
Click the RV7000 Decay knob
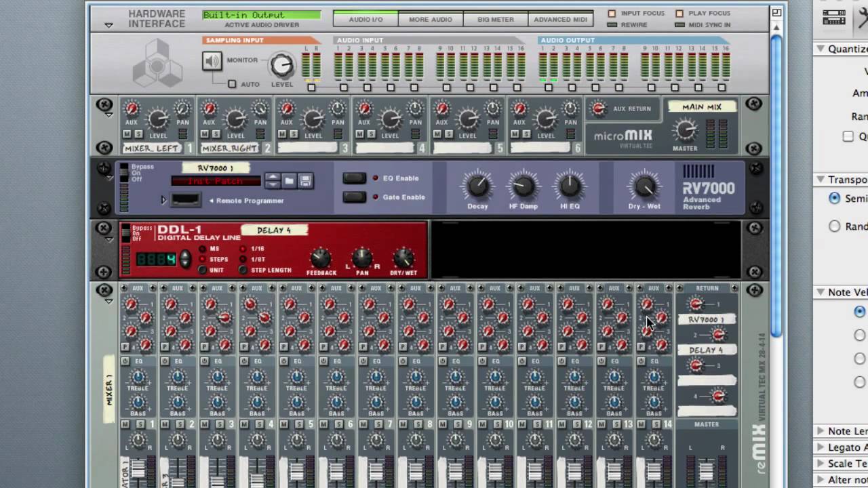point(477,184)
